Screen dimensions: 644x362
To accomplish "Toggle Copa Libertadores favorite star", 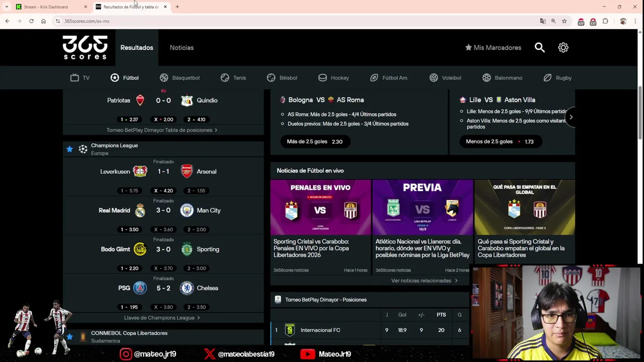I will (x=69, y=337).
